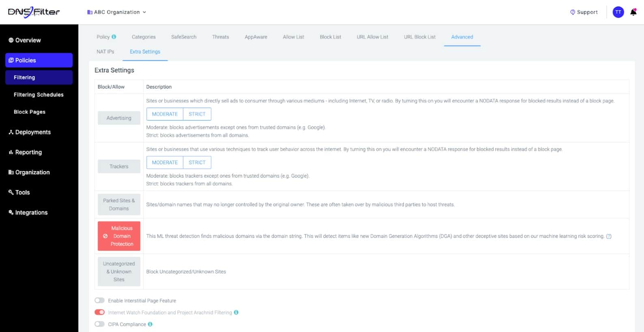
Task: Switch to the URL Block List tab
Action: coord(420,37)
